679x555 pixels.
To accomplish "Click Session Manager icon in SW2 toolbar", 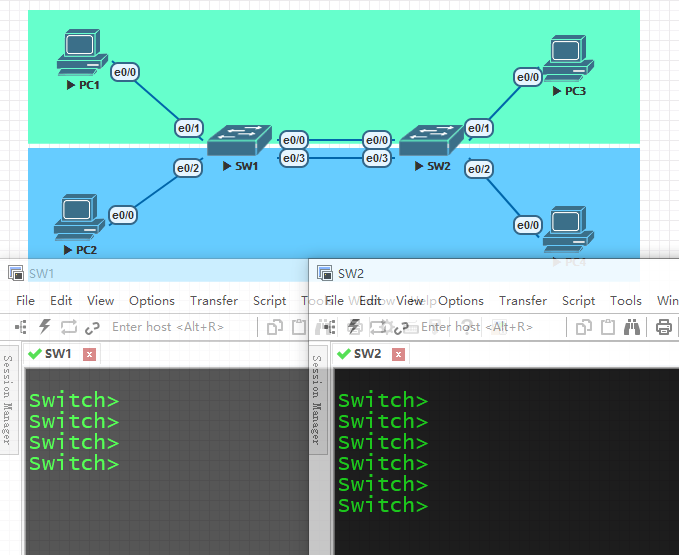I will tap(330, 327).
